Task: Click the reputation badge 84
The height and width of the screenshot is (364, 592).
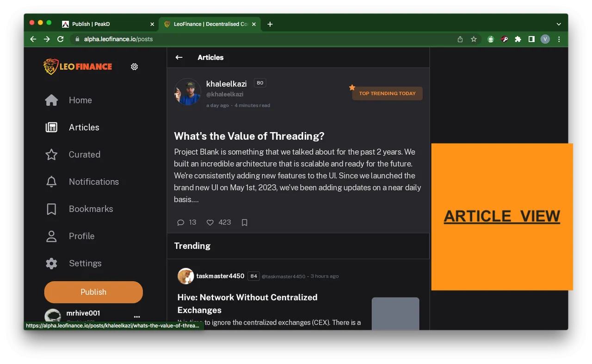Action: pyautogui.click(x=253, y=276)
